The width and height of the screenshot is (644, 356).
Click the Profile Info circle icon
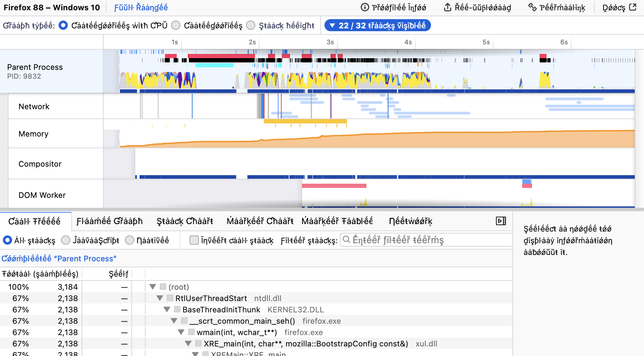tap(365, 7)
